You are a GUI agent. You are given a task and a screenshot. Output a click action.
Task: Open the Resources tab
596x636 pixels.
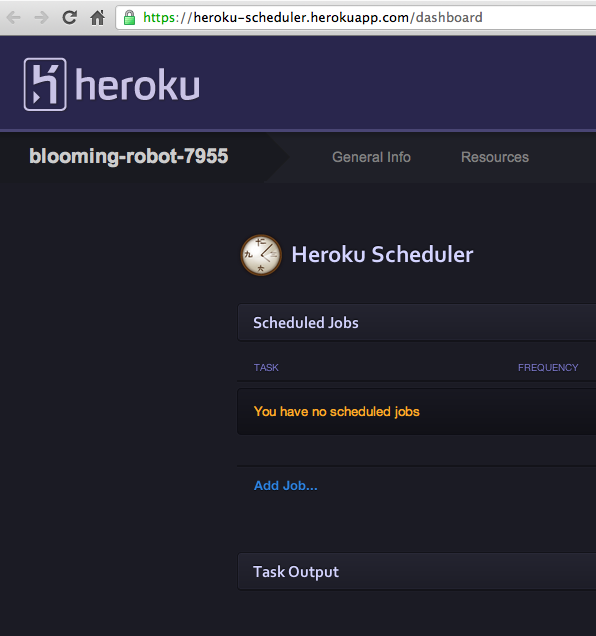coord(495,157)
